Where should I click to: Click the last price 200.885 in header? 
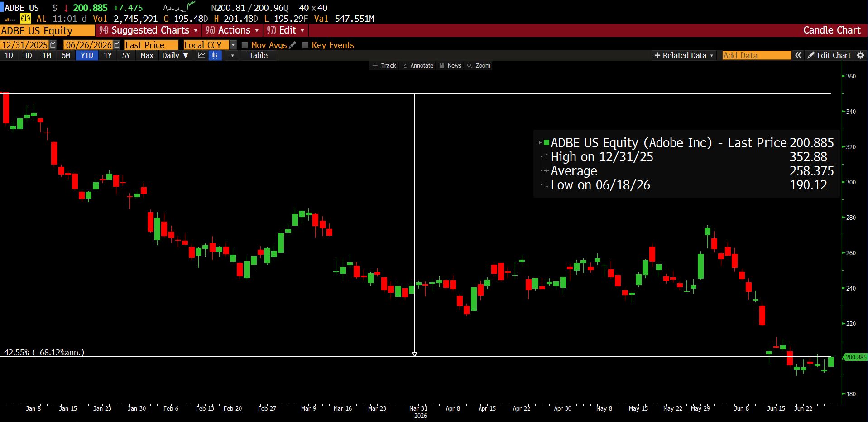(90, 8)
